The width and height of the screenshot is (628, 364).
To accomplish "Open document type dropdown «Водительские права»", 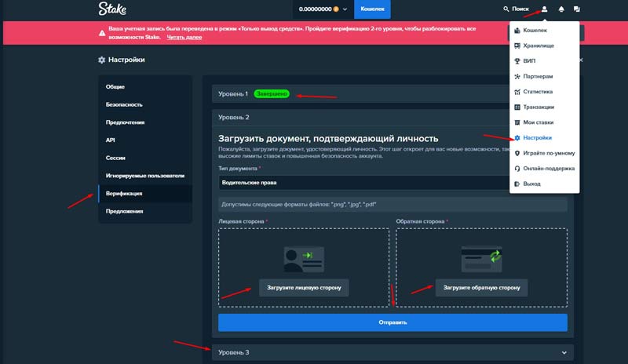I will coord(361,183).
